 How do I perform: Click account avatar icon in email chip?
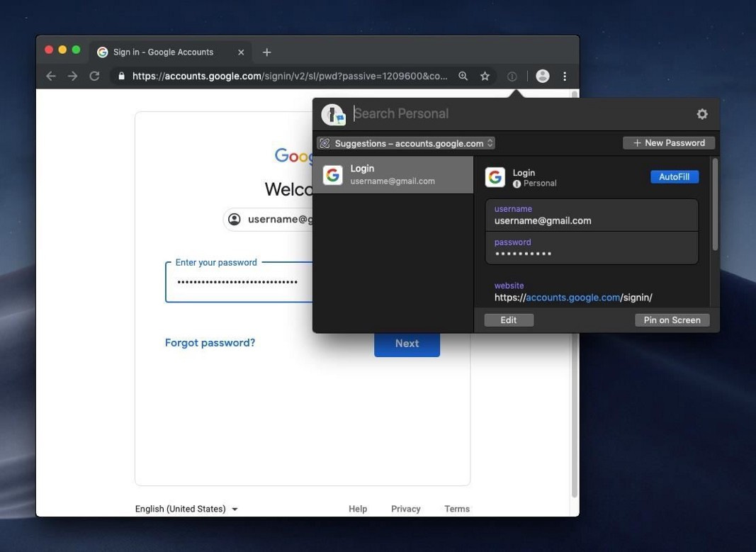pyautogui.click(x=235, y=220)
